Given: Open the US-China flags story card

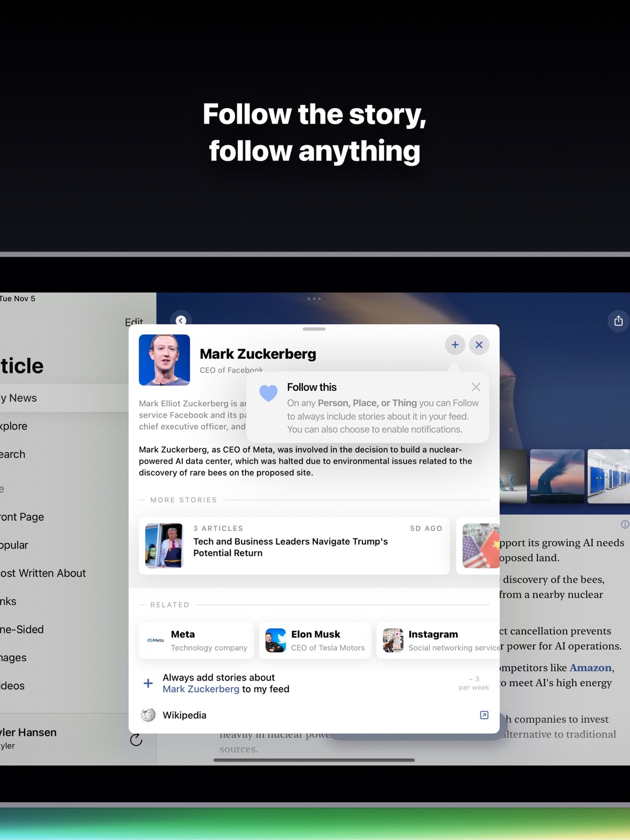Looking at the screenshot, I should tap(478, 546).
